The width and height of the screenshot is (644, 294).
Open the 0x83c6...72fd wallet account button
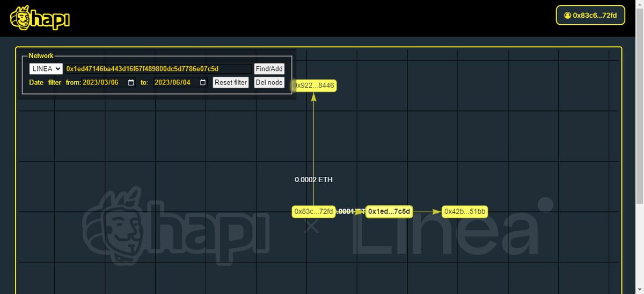(x=590, y=16)
